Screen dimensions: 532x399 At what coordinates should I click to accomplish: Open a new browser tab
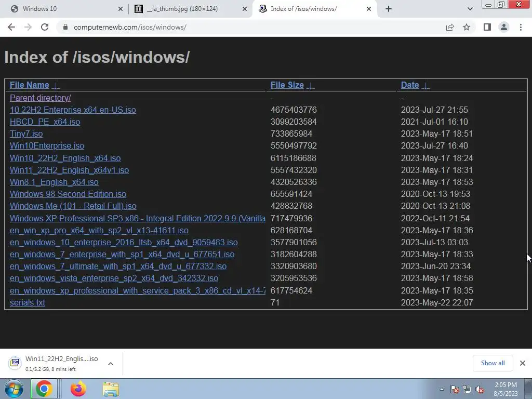389,9
